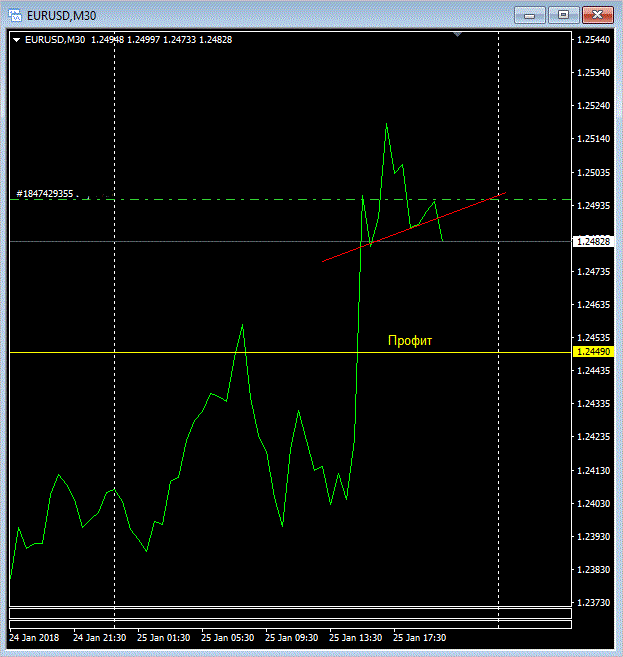Select order label #1847429355
623x657 pixels.
tap(45, 194)
